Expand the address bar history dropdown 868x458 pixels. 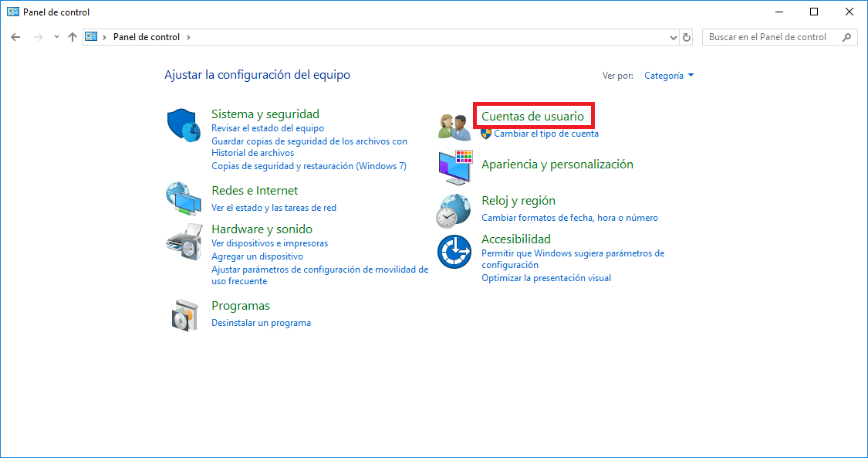673,37
